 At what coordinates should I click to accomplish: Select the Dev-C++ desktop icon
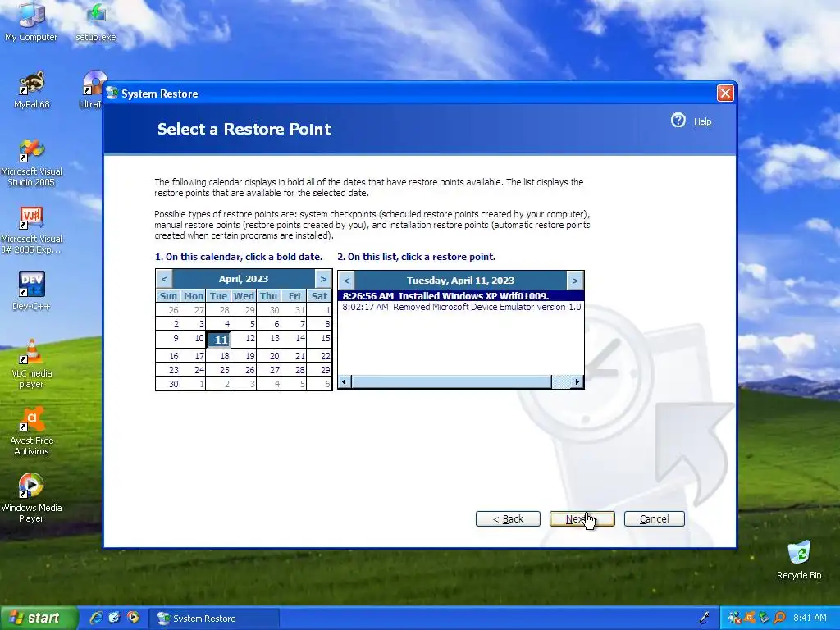31,291
